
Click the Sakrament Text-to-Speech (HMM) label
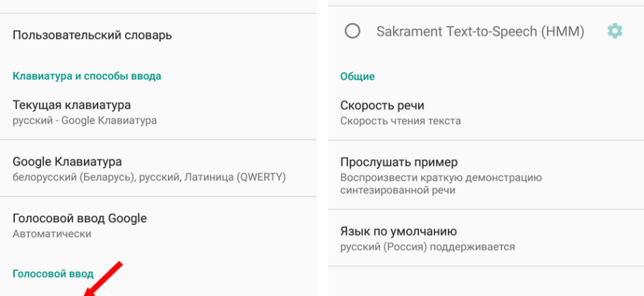(x=480, y=31)
